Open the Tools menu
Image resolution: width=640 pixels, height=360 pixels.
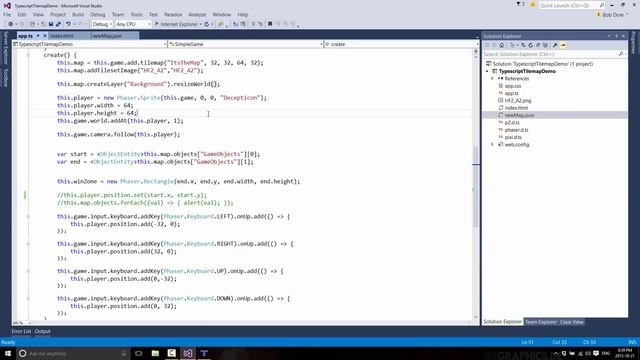tap(136, 15)
